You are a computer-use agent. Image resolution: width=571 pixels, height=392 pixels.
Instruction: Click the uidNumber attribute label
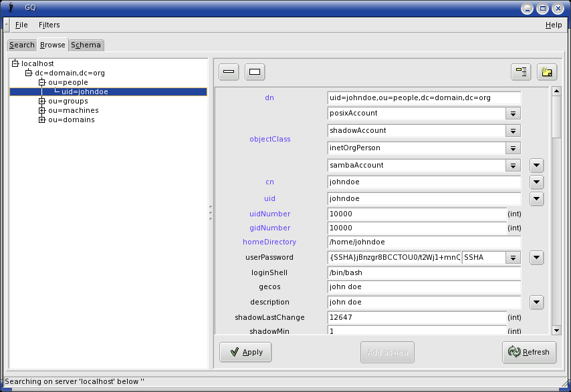coord(270,214)
